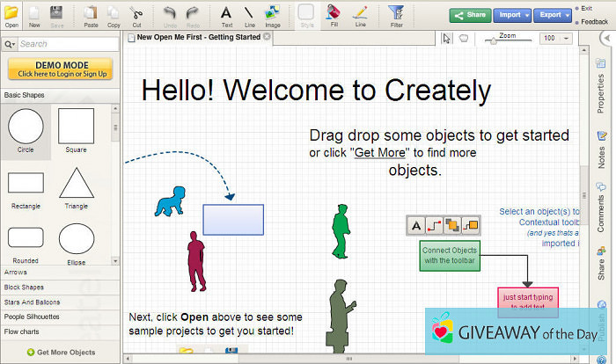The image size is (616, 364).
Task: Create a new diagram with New icon
Action: click(x=34, y=14)
